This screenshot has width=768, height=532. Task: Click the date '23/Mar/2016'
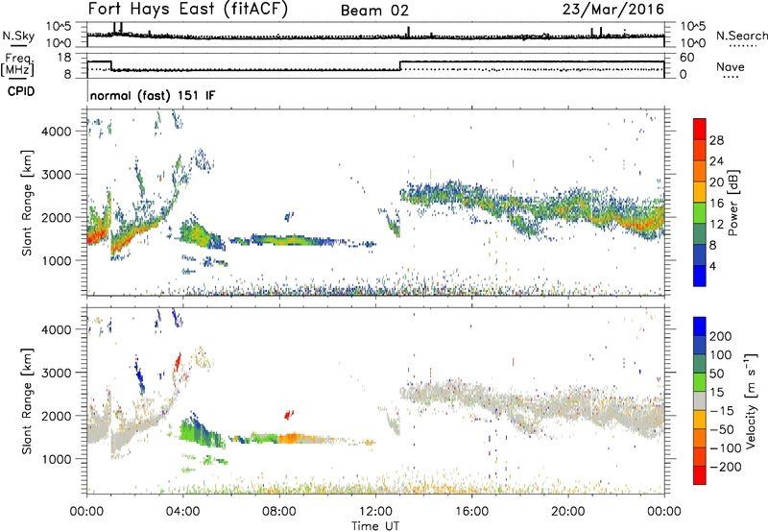tap(612, 10)
